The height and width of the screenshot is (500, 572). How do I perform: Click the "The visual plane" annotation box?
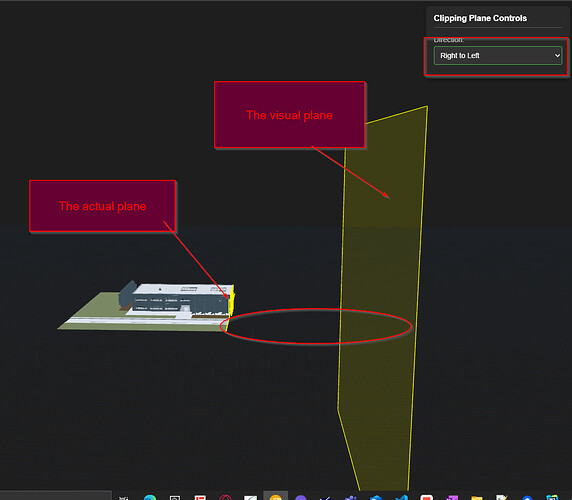point(289,115)
